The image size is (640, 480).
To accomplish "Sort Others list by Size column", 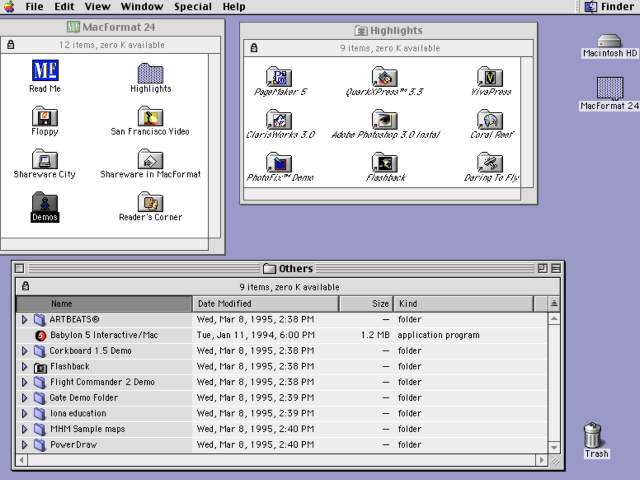I will tap(366, 304).
